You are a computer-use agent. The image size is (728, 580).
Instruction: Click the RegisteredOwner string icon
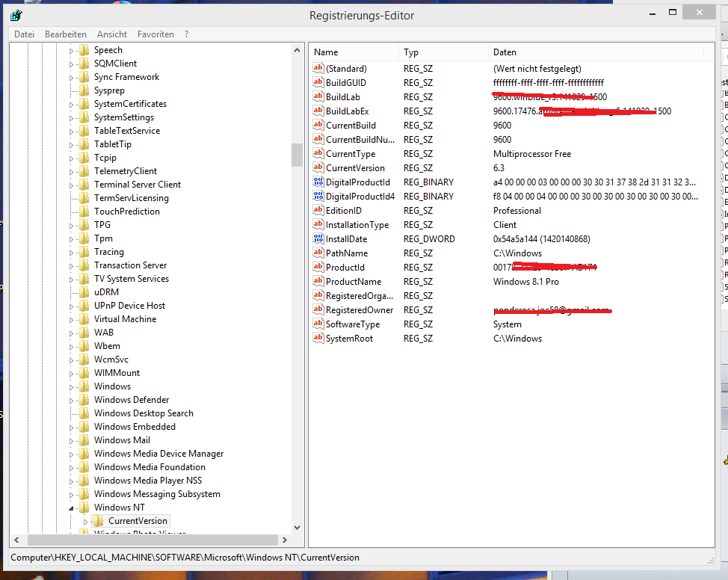[x=318, y=309]
